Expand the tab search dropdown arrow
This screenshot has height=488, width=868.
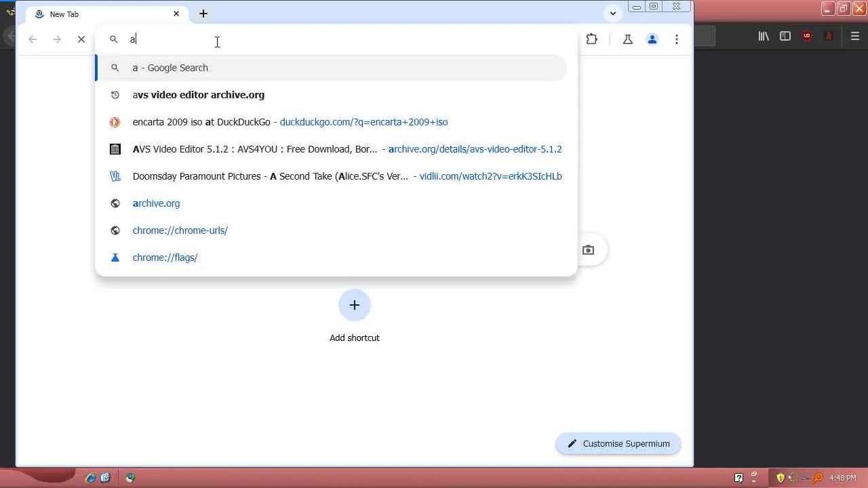click(613, 14)
